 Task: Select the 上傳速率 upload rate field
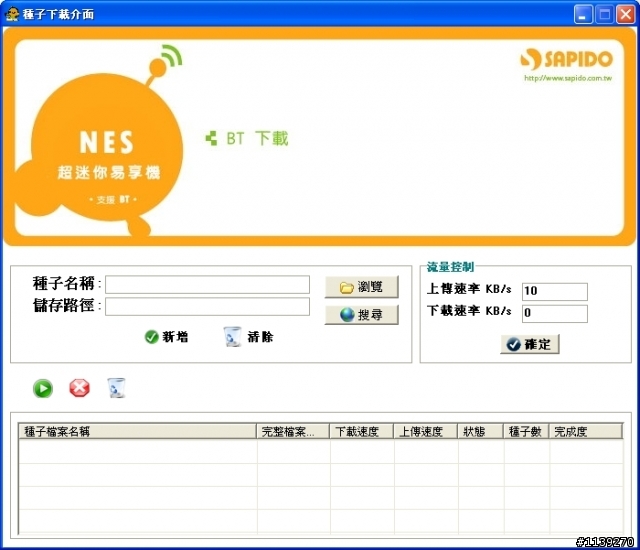(555, 291)
